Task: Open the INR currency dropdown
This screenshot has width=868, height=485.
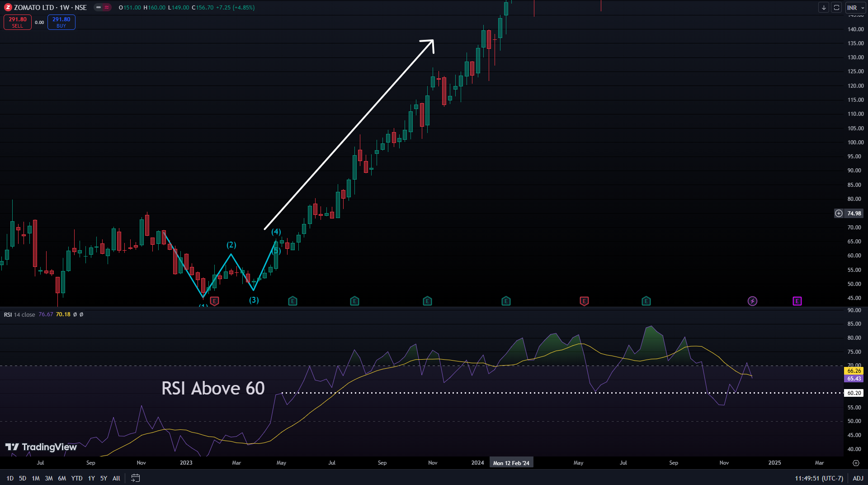Action: [x=854, y=8]
